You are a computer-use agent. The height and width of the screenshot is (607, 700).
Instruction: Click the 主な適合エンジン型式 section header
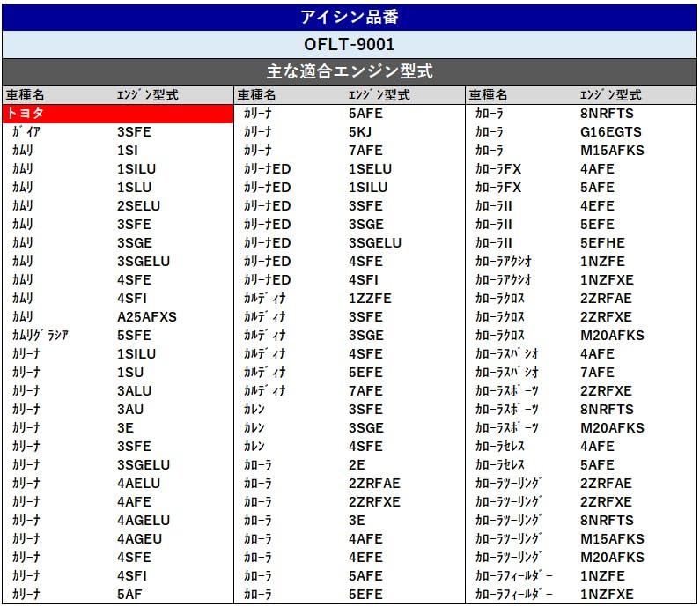(x=350, y=71)
